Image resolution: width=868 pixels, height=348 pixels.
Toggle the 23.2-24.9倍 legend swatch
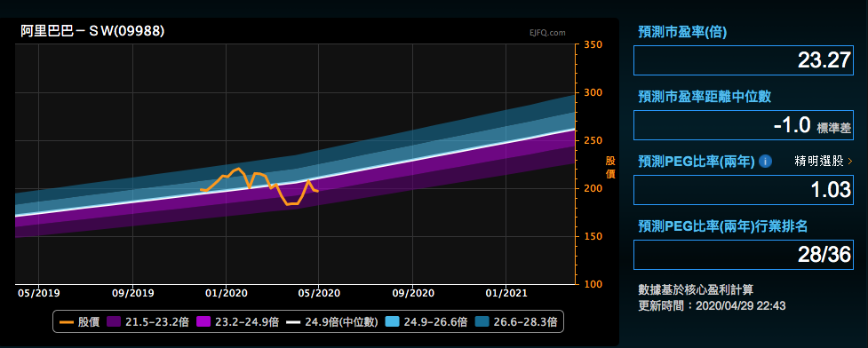click(x=204, y=322)
